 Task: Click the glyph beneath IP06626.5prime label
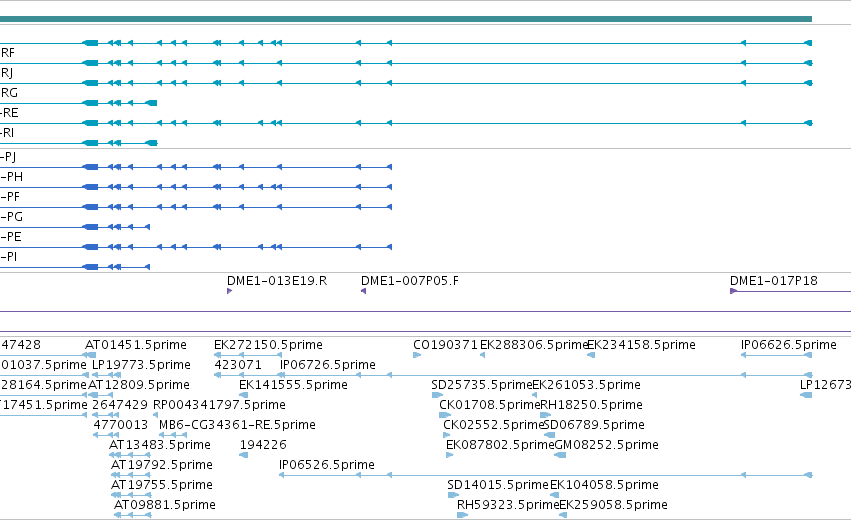(777, 355)
